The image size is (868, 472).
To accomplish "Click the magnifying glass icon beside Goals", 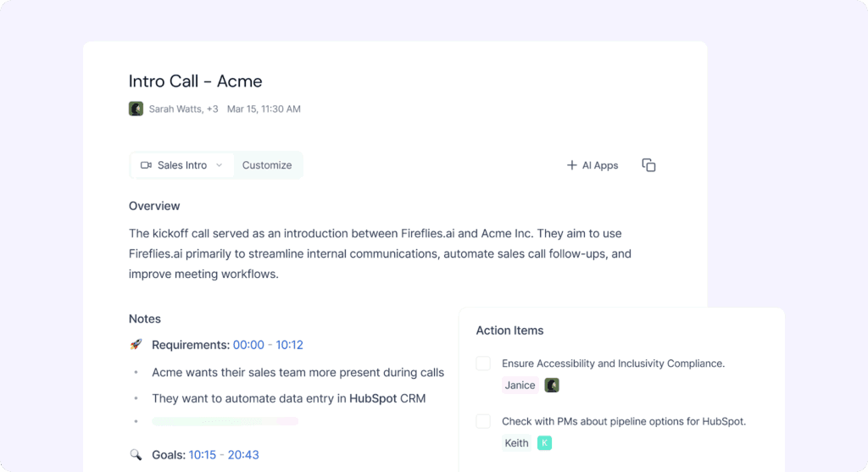I will tap(136, 455).
